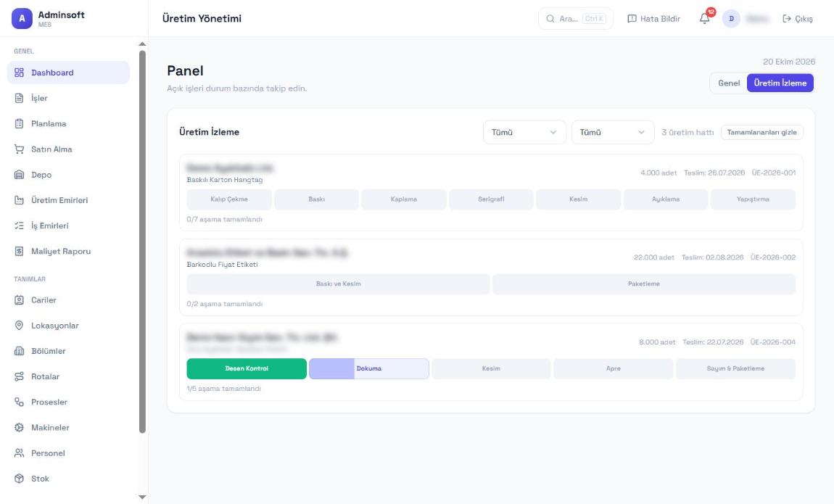This screenshot has height=504, width=834.
Task: Open Planlama clipboard icon
Action: (x=19, y=123)
